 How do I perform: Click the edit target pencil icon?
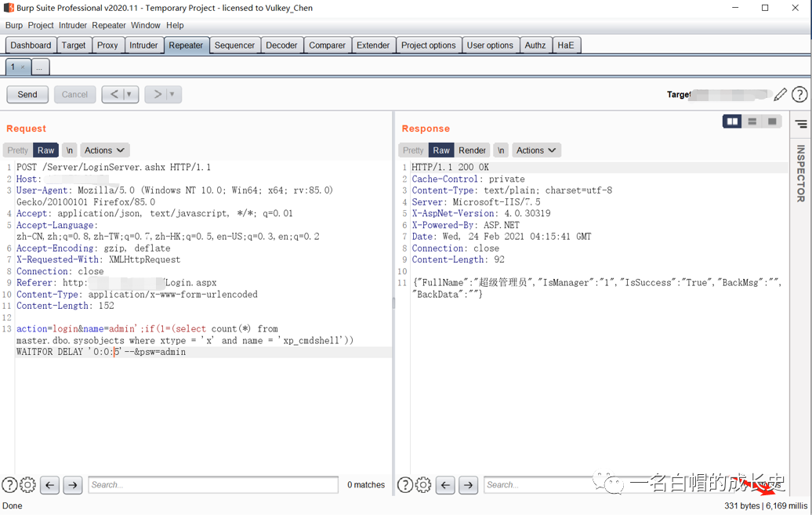(780, 94)
